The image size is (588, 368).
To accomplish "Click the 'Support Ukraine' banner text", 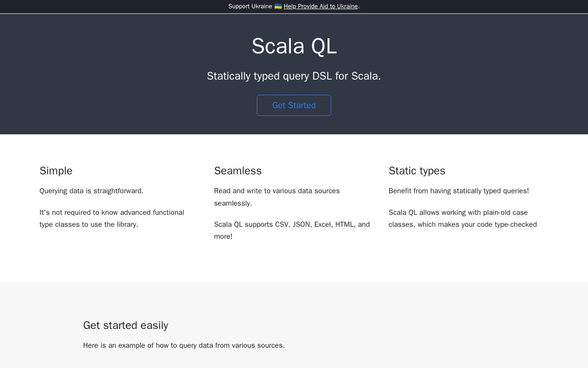I will [250, 6].
